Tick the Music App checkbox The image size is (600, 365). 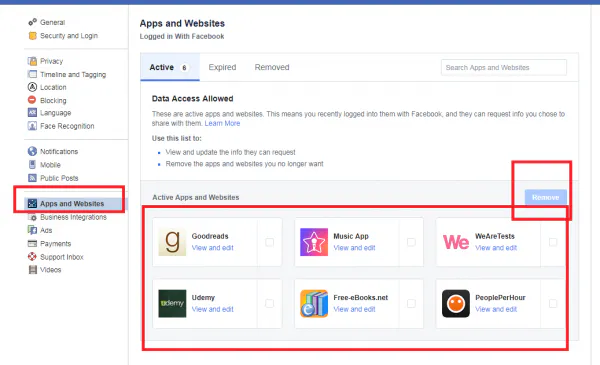tap(411, 242)
